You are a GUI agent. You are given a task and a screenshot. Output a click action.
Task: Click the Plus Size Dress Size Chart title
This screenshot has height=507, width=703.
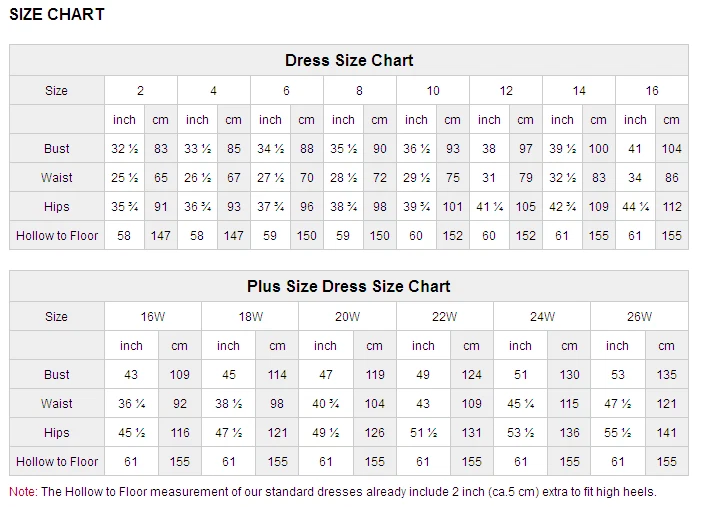349,286
